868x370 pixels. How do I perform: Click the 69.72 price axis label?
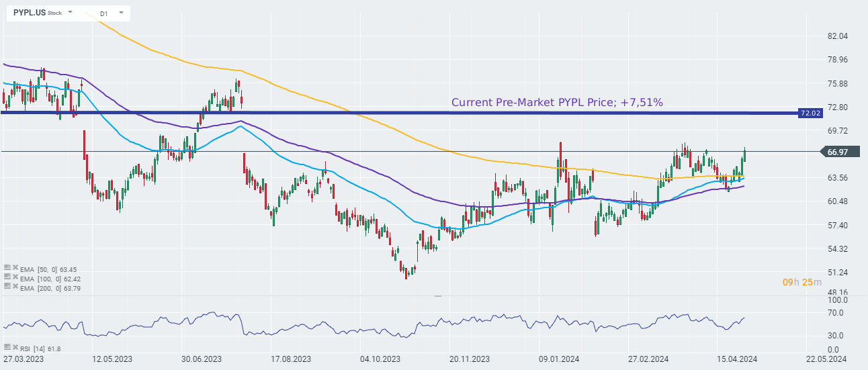[x=838, y=130]
